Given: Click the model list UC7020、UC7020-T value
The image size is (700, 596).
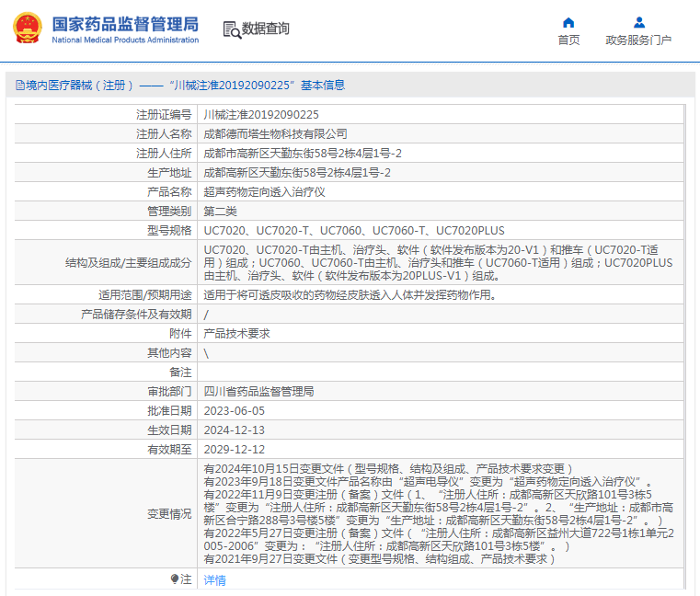Looking at the screenshot, I should pos(354,230).
